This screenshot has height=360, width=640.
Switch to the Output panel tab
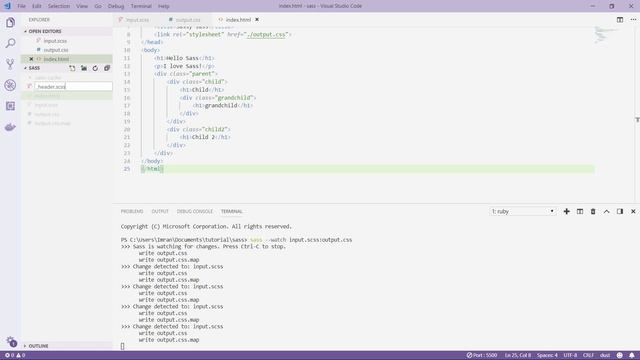point(160,211)
